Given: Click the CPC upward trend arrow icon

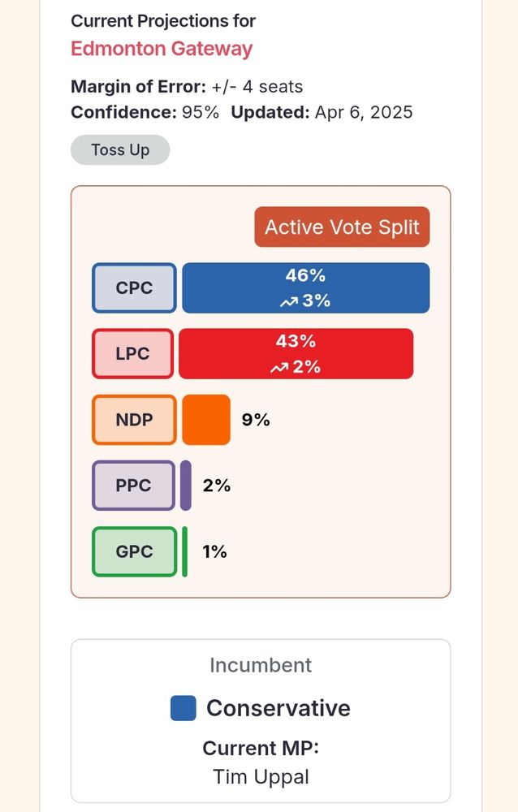Looking at the screenshot, I should tap(288, 302).
